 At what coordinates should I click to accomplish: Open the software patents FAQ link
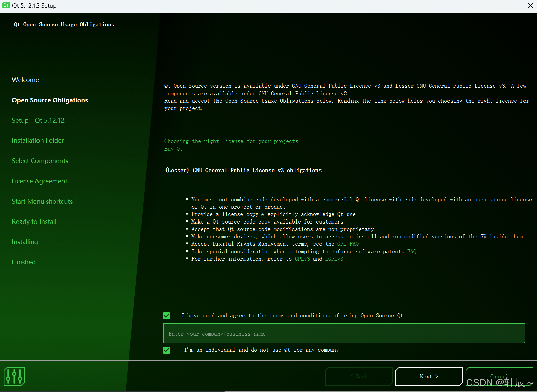[412, 252]
